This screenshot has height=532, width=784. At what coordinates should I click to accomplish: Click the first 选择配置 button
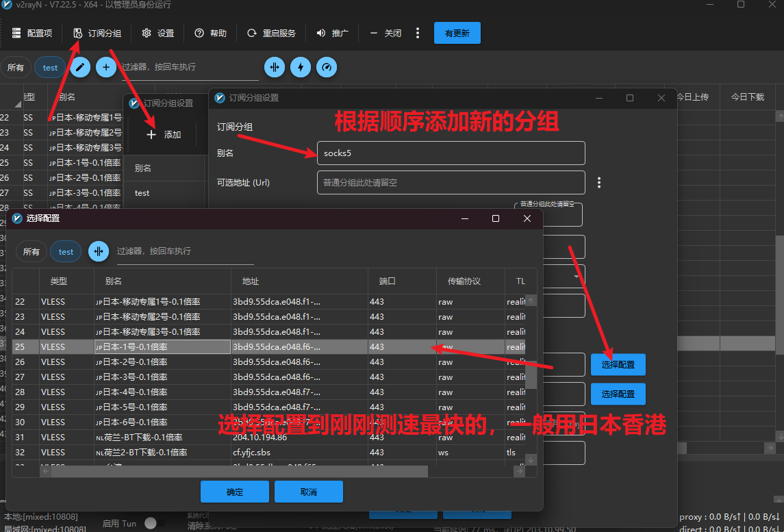click(618, 364)
